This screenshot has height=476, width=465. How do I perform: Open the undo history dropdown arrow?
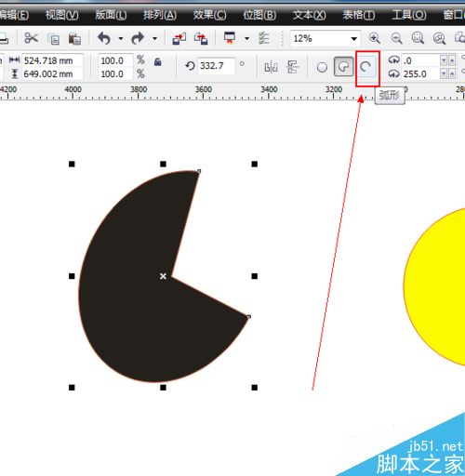tap(121, 39)
